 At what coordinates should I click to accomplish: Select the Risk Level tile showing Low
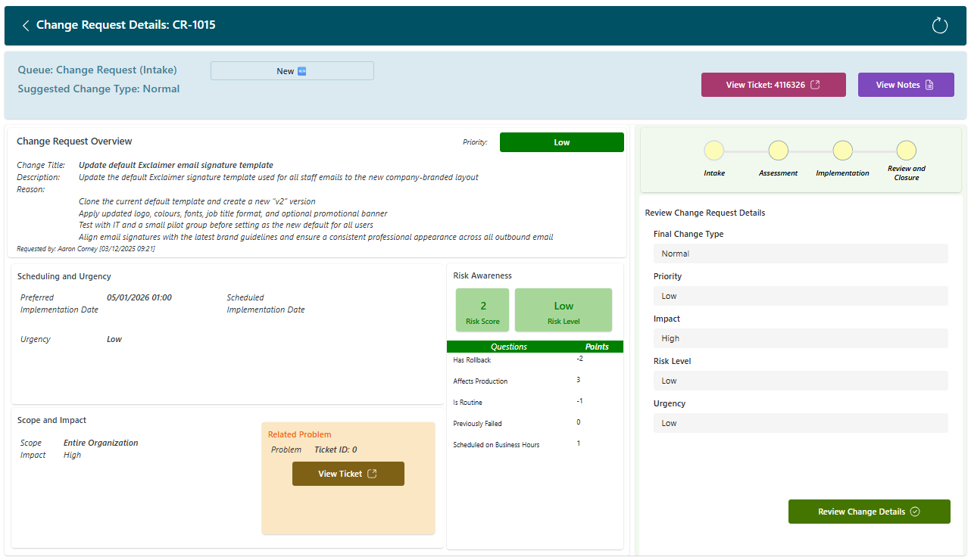pyautogui.click(x=564, y=310)
